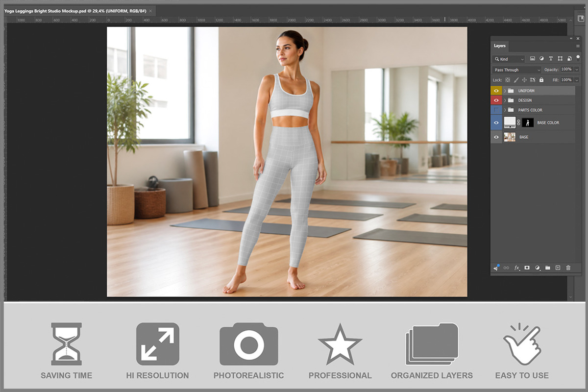This screenshot has height=392, width=588.
Task: Open the Kind filter dropdown
Action: click(x=509, y=59)
